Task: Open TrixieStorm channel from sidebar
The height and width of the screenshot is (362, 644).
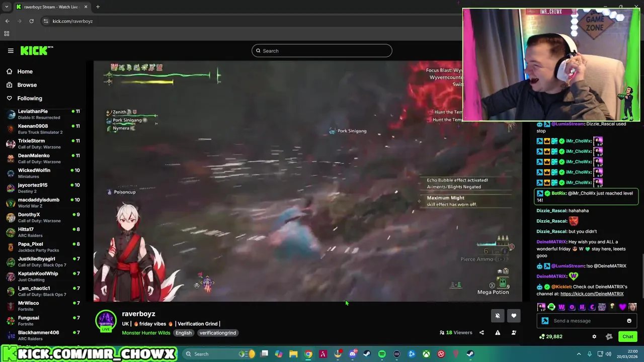Action: tap(43, 144)
